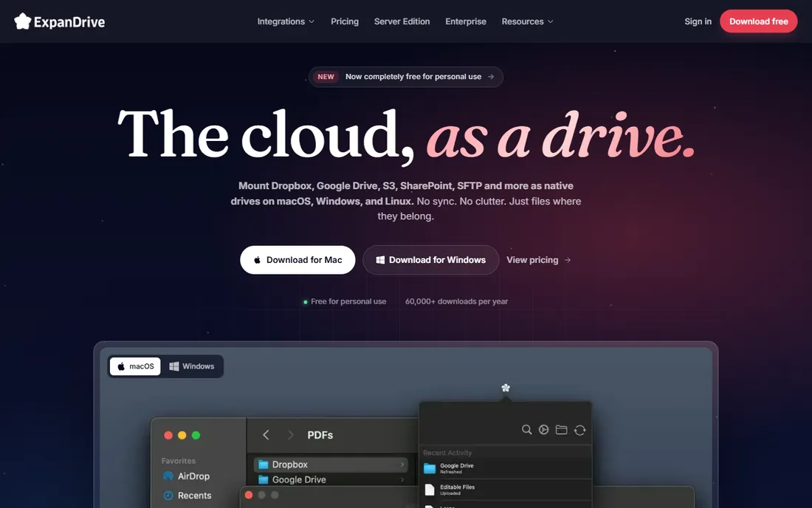Click the Finder back arrow
The height and width of the screenshot is (508, 812).
click(x=266, y=435)
